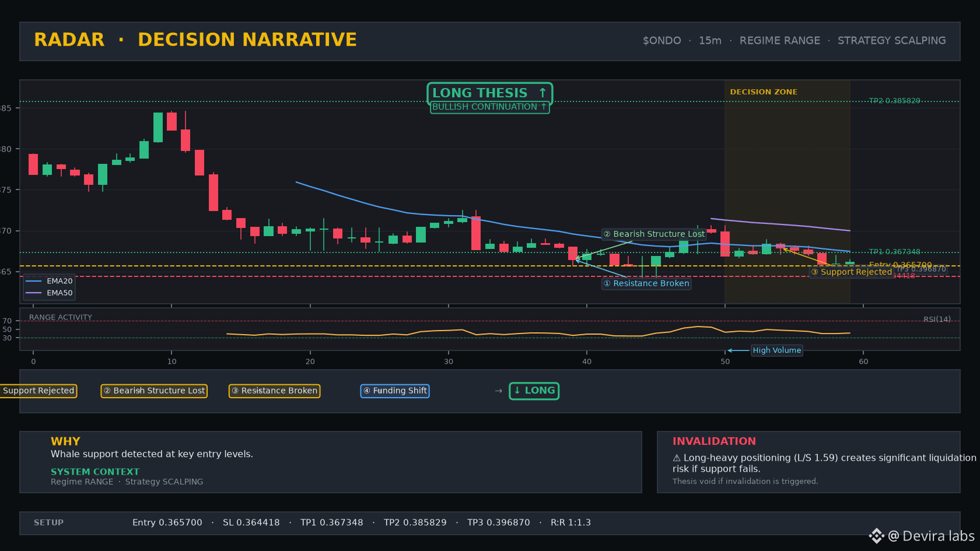Select the BULLISH CONTINUATION badge

[489, 107]
